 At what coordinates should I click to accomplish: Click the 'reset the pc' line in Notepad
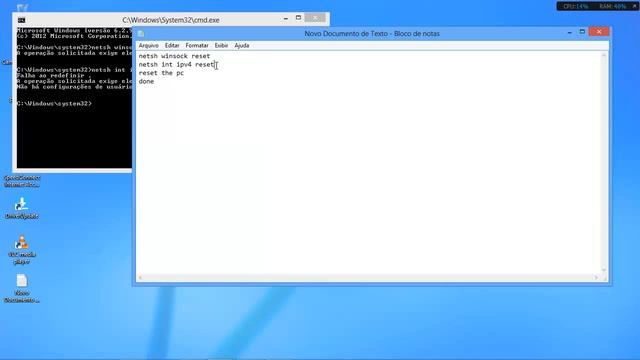161,73
